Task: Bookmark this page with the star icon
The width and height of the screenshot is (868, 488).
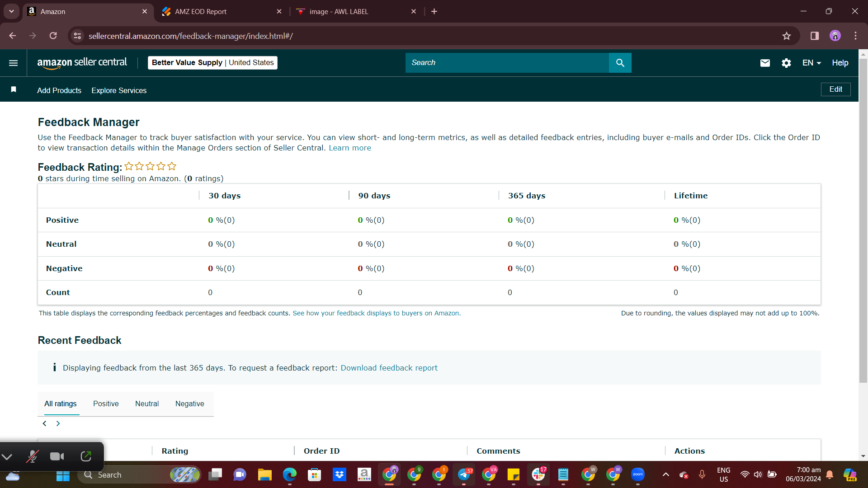Action: click(787, 36)
